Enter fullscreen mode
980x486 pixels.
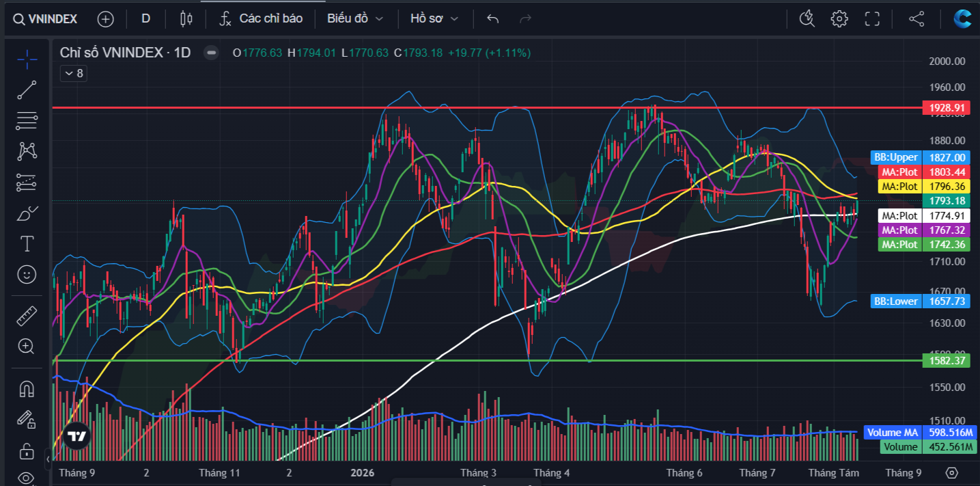[x=872, y=18]
